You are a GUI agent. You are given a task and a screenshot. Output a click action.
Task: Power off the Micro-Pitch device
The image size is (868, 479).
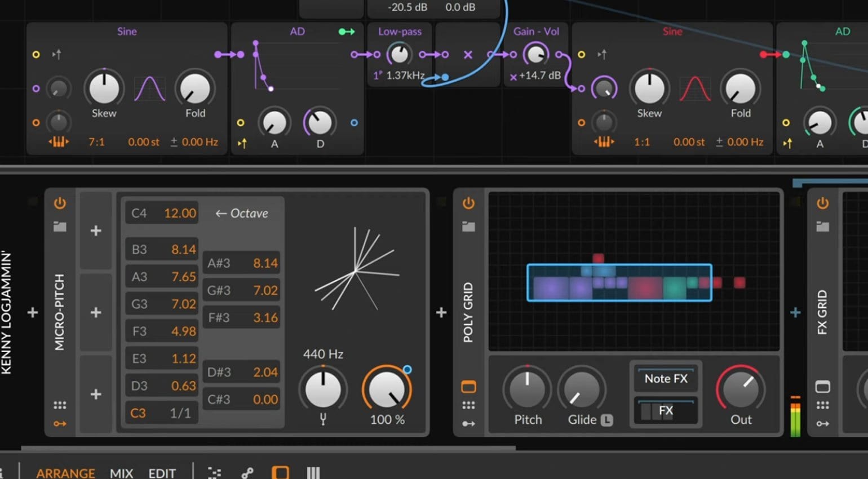tap(60, 203)
